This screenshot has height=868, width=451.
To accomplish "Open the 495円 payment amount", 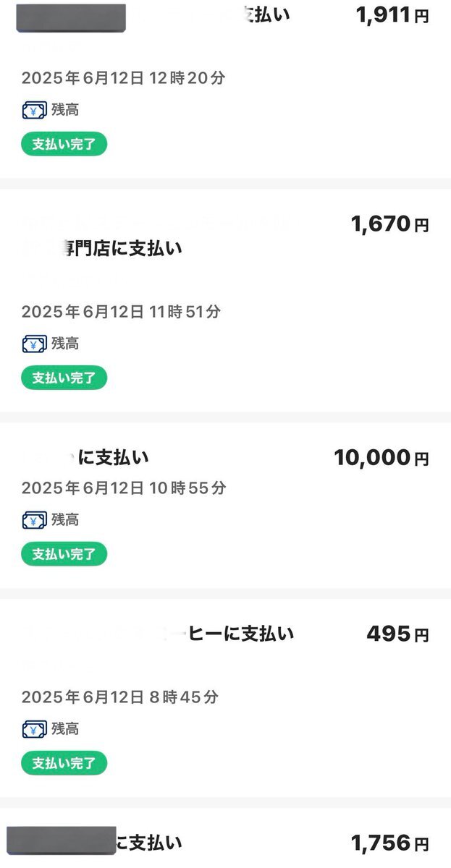I will click(x=397, y=634).
